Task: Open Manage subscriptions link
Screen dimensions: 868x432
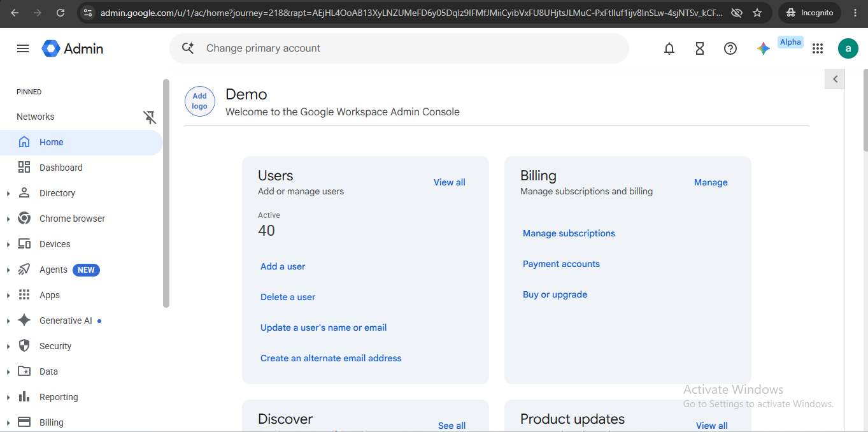Action: pos(569,233)
